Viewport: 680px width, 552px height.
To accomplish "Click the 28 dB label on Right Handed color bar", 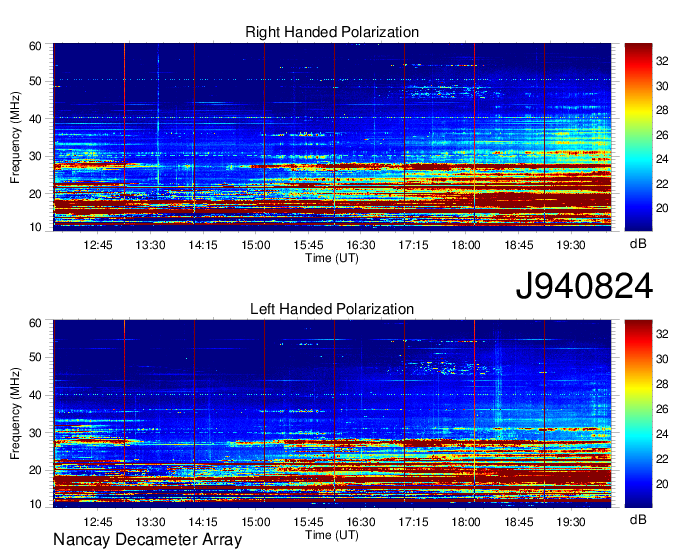I will (662, 110).
